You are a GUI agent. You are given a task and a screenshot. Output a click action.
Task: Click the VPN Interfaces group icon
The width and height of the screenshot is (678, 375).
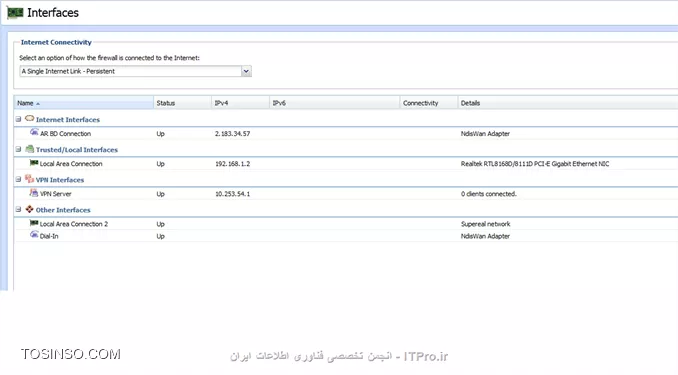(x=29, y=179)
